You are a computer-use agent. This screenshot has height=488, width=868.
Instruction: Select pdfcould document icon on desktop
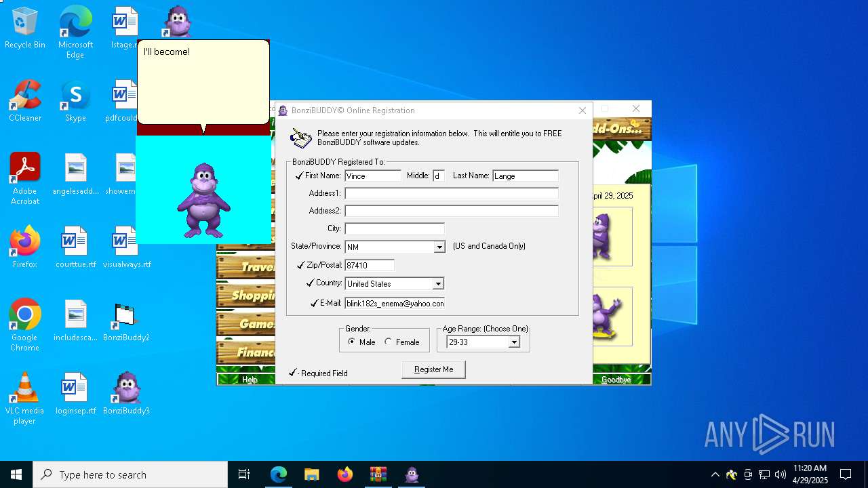click(123, 102)
